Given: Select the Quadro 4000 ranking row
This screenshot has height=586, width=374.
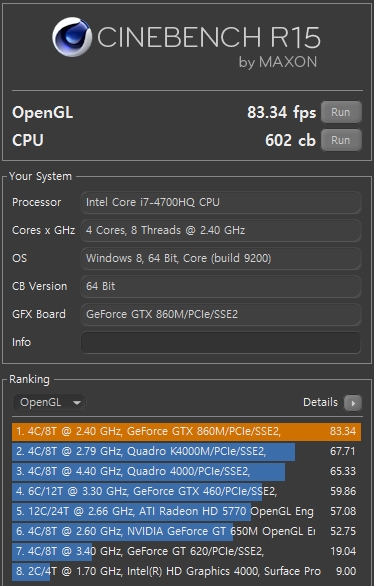Looking at the screenshot, I should coord(186,472).
